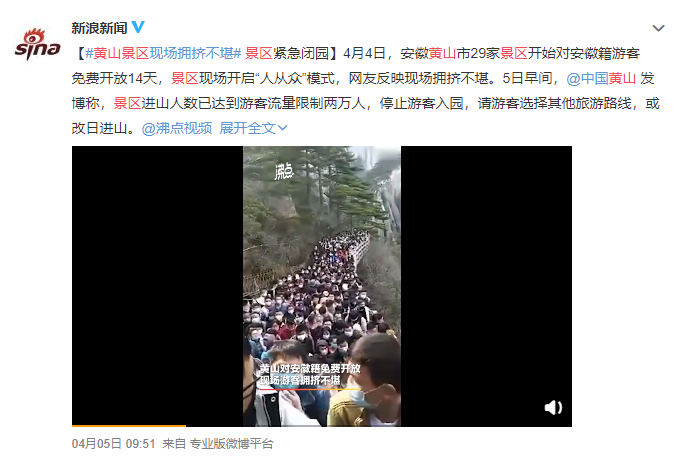Viewport: 682px width, 458px height.
Task: Open the 04月05日 09:51 timestamp
Action: coord(114,444)
